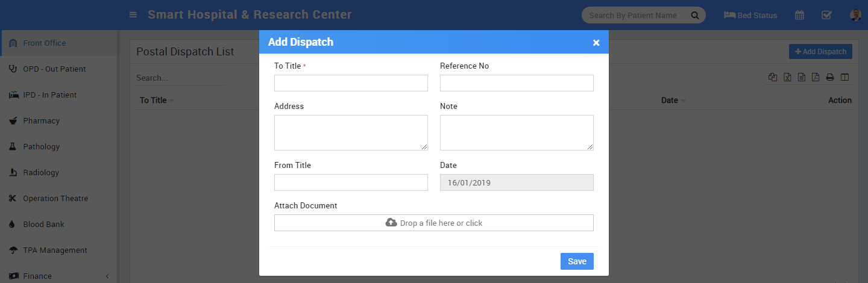
Task: Open the calendar icon in top bar
Action: click(799, 15)
